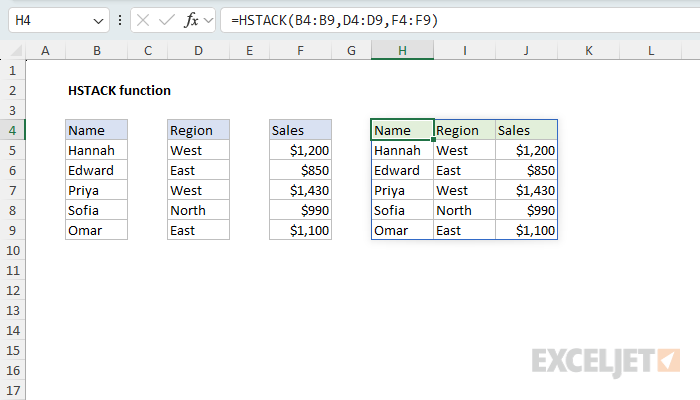The image size is (700, 400).
Task: Select row 1 header
Action: [x=12, y=71]
